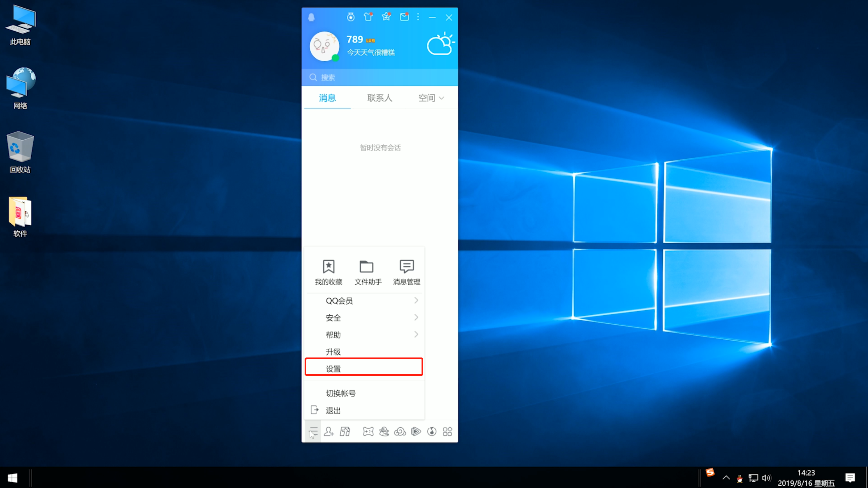Click the LV9 level badge
Image resolution: width=868 pixels, height=488 pixels.
(370, 40)
